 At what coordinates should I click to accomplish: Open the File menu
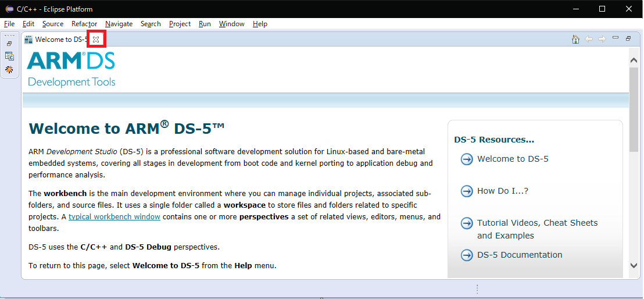9,24
